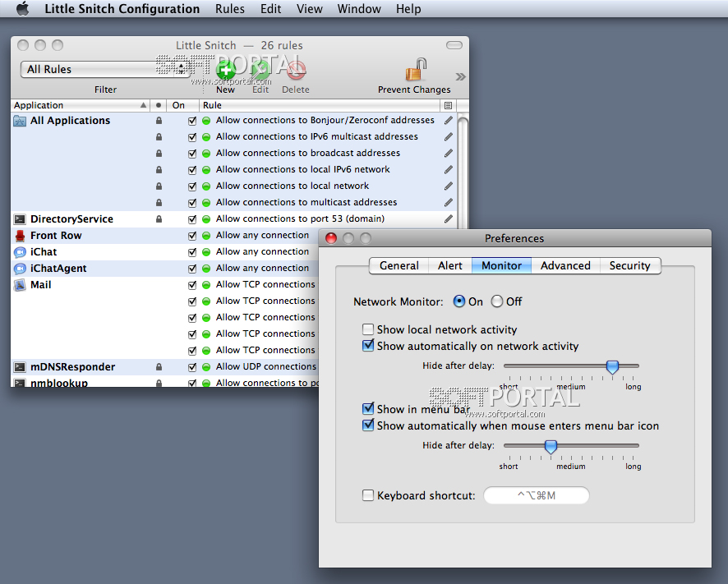Sort rules by the On column header
The image size is (728, 584).
click(183, 105)
